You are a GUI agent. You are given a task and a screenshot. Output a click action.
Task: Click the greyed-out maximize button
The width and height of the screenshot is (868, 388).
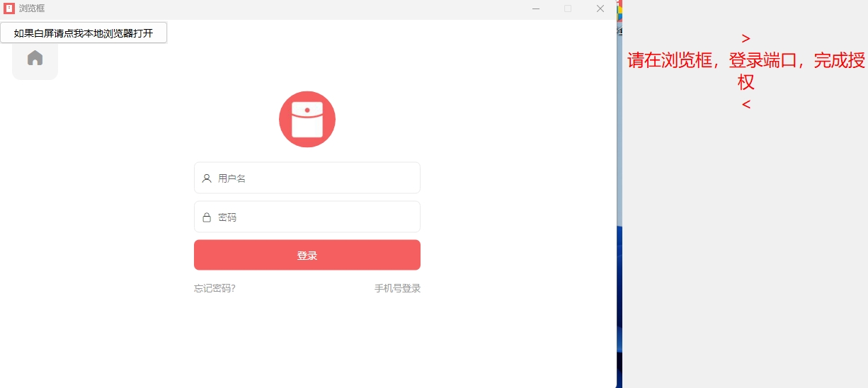[568, 8]
